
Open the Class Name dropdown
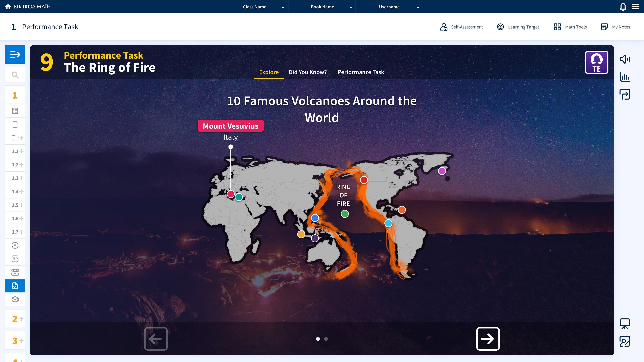(255, 7)
